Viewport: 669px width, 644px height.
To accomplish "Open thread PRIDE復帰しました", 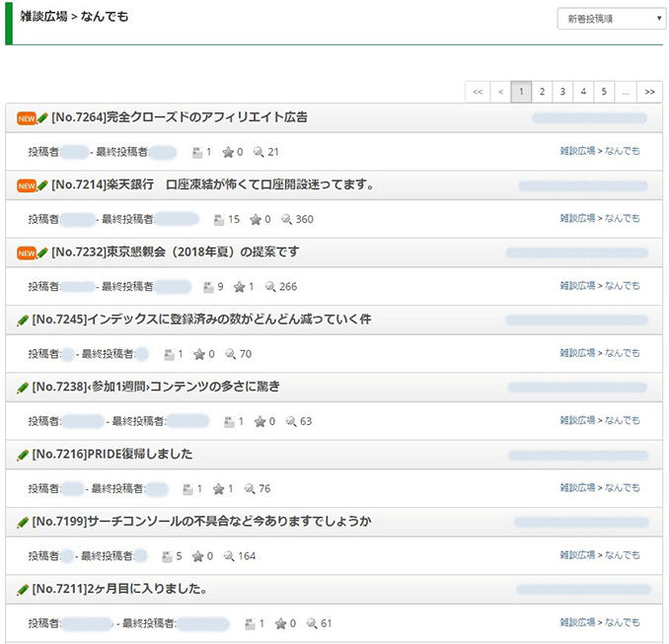I will tap(111, 455).
